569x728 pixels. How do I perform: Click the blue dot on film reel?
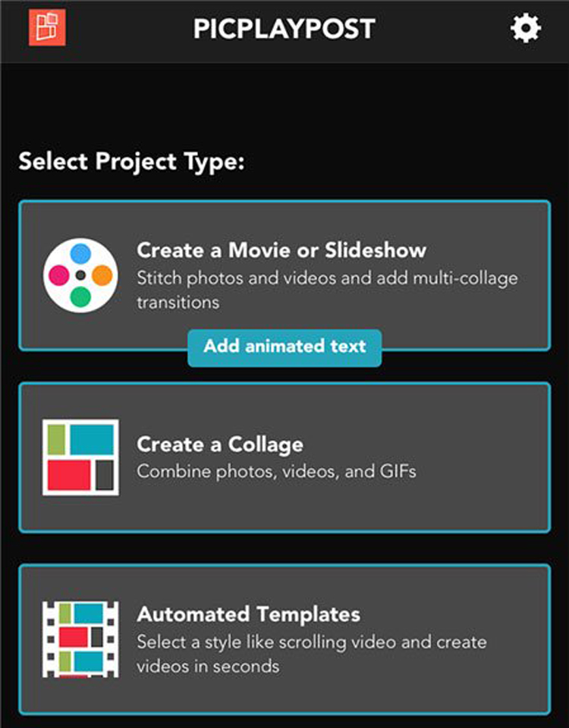tap(80, 254)
